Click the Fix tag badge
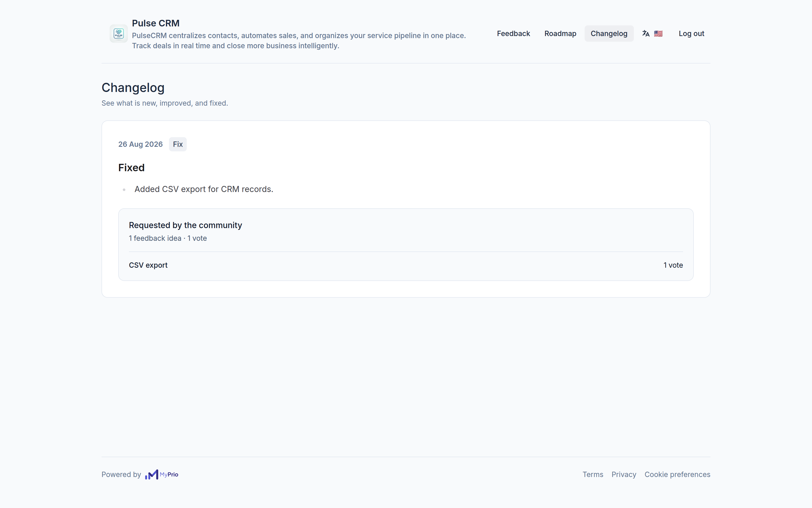The width and height of the screenshot is (812, 508). pos(178,144)
